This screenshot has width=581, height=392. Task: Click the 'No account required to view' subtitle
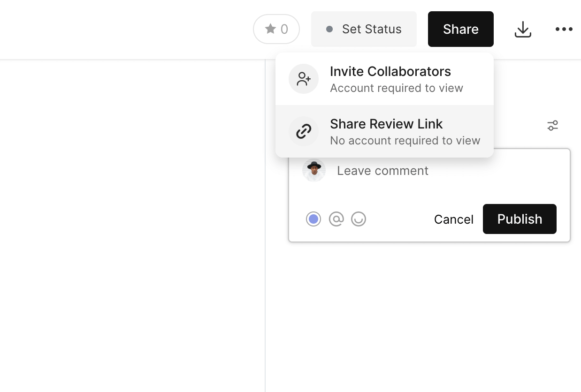click(x=405, y=141)
